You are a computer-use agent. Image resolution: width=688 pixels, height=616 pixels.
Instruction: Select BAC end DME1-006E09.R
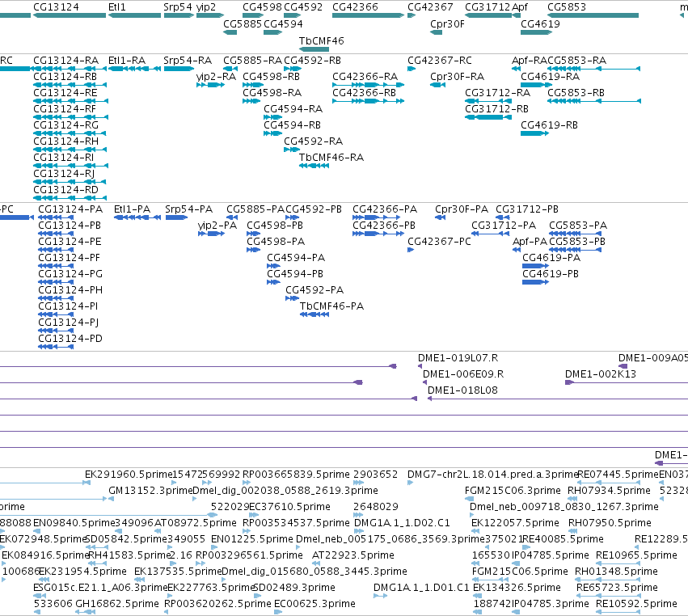tap(463, 374)
